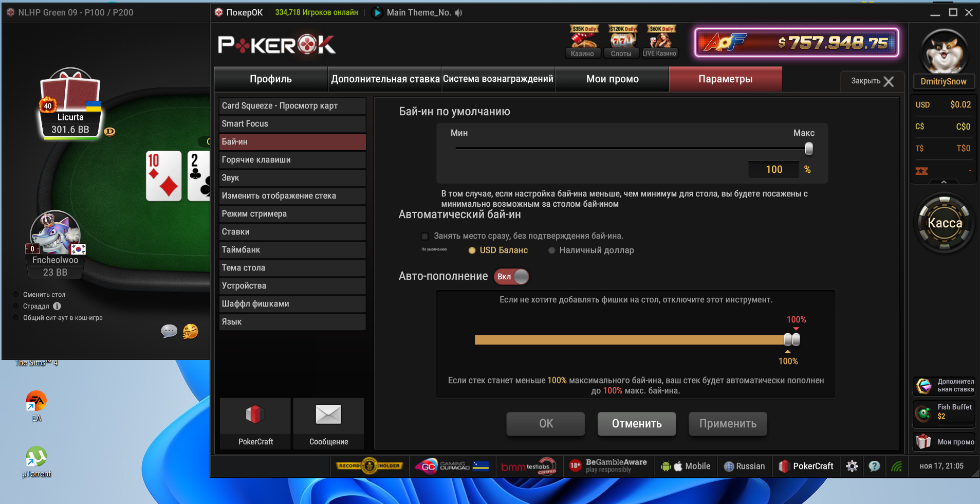The image size is (980, 504).
Task: Click the USD $0.02 balance row
Action: point(944,105)
